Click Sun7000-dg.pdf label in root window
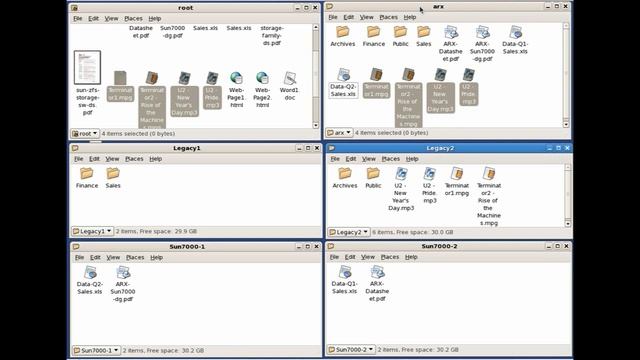The image size is (640, 360). pos(172,32)
